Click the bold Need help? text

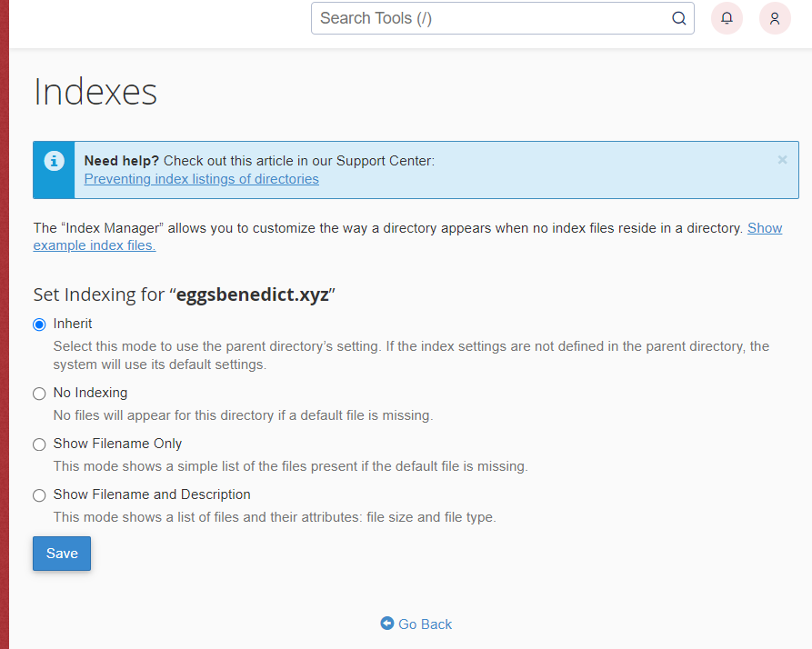[122, 161]
